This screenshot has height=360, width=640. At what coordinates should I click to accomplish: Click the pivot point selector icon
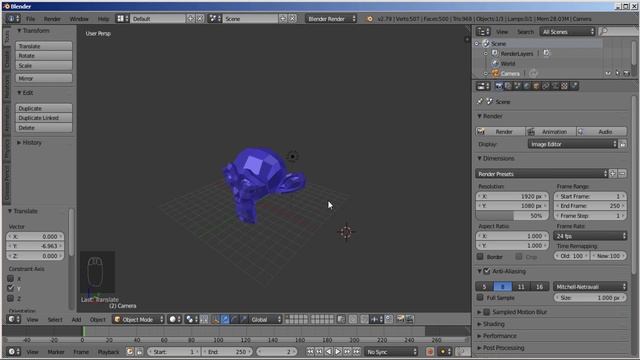[191, 320]
